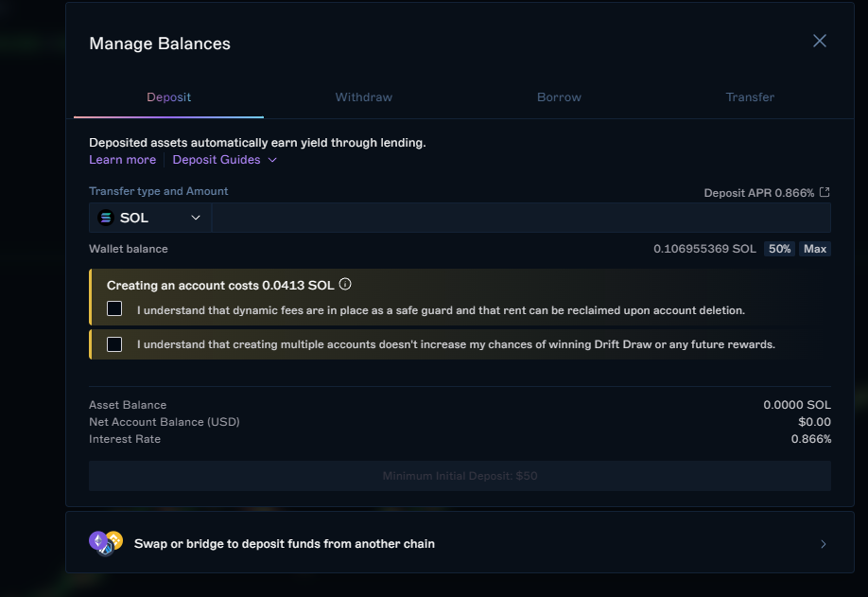This screenshot has height=597, width=868.
Task: Switch to the Withdraw tab
Action: (363, 97)
